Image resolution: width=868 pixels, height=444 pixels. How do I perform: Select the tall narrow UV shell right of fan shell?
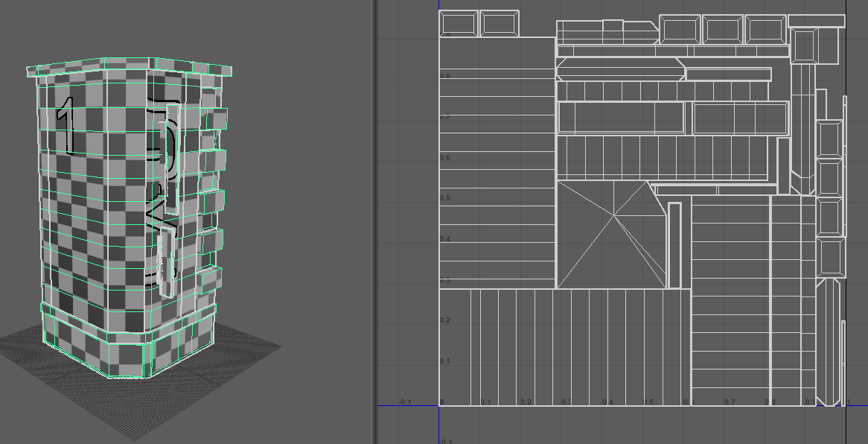pos(674,246)
